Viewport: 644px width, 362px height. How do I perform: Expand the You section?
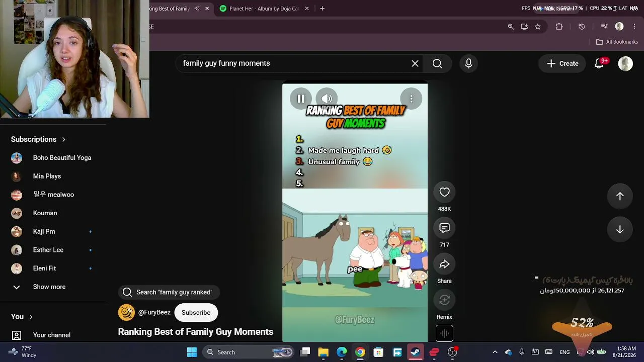(22, 317)
